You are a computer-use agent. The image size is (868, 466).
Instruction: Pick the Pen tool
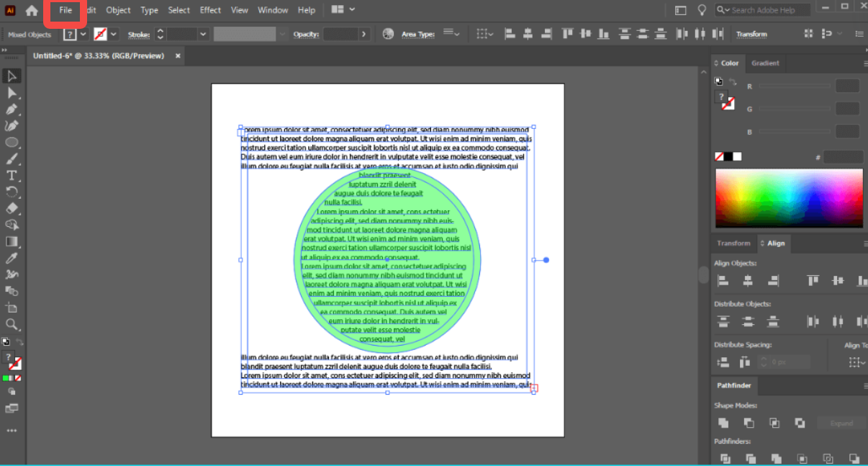click(12, 109)
